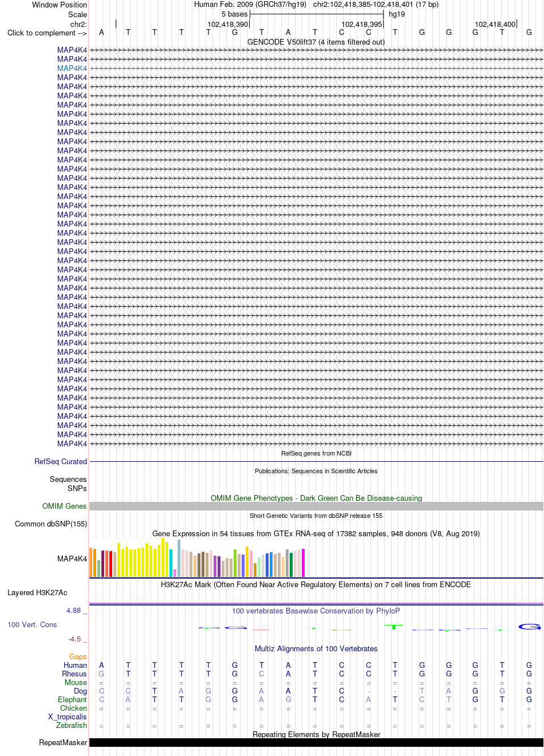Open the 'RefSeq Curated' track label
Image resolution: width=544 pixels, height=756 pixels.
(x=61, y=462)
